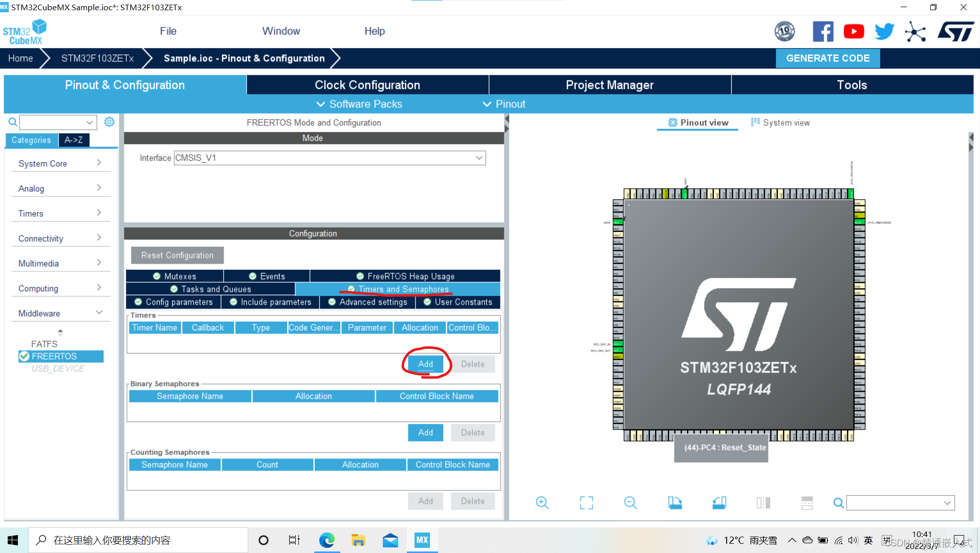Image resolution: width=980 pixels, height=553 pixels.
Task: Open Windows Start menu
Action: coord(13,540)
